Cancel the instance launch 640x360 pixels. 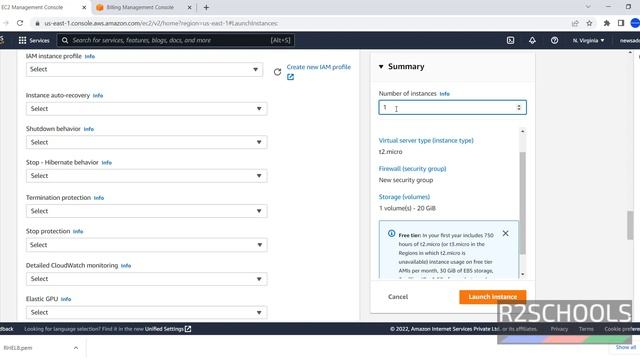(x=398, y=297)
